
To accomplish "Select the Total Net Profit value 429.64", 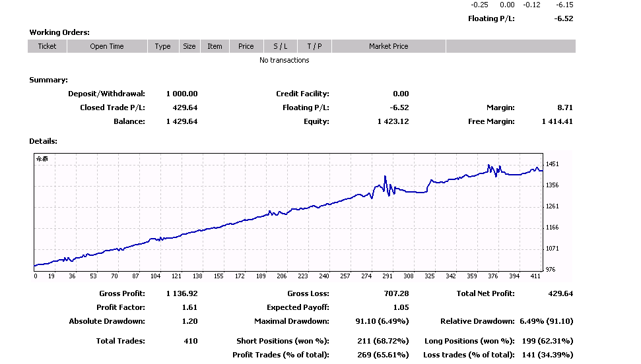I will (560, 293).
